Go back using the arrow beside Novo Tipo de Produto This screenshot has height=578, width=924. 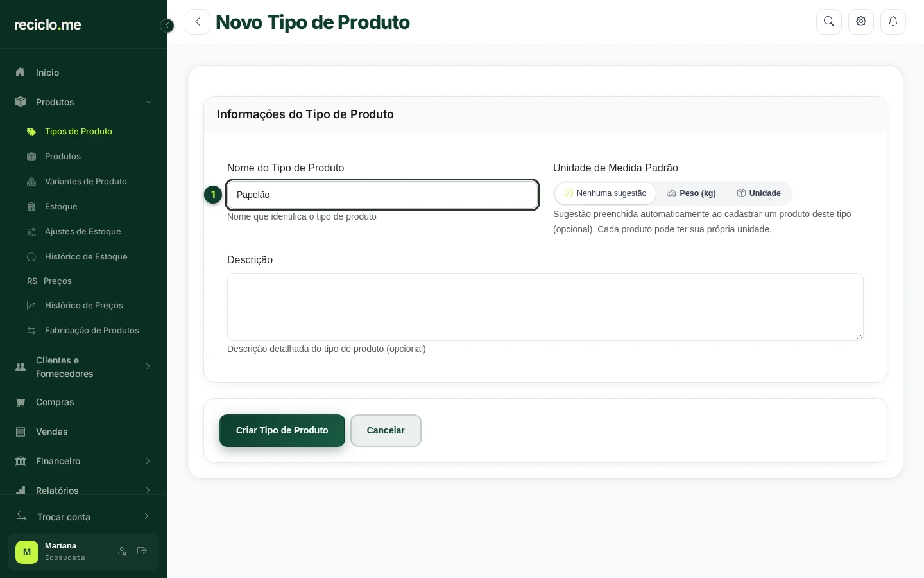pos(198,22)
